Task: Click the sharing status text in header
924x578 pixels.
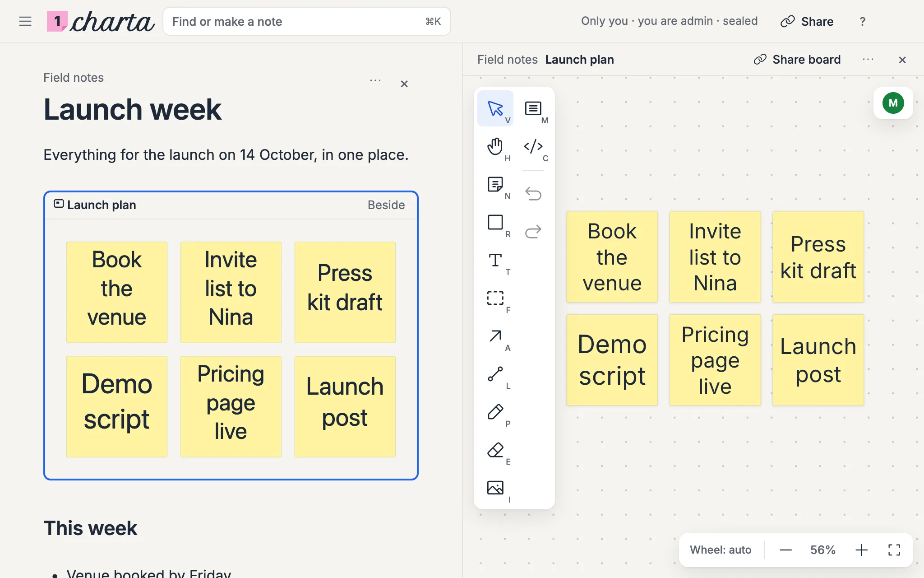Action: 669,21
